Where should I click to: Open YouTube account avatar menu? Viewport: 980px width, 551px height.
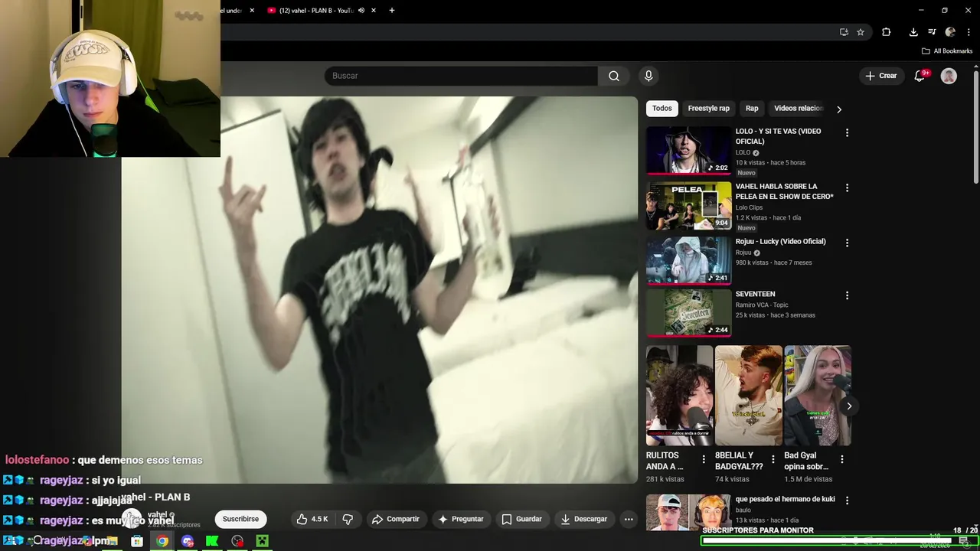949,76
